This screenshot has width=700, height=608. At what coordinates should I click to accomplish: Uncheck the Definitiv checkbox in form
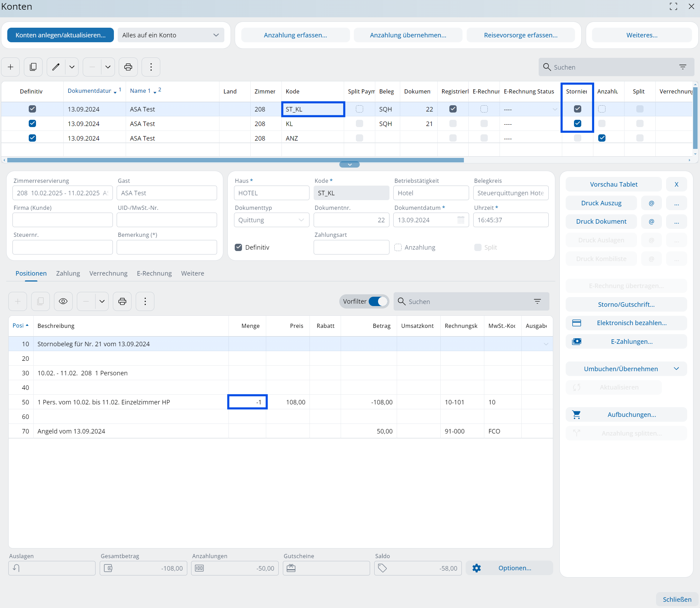click(x=239, y=247)
